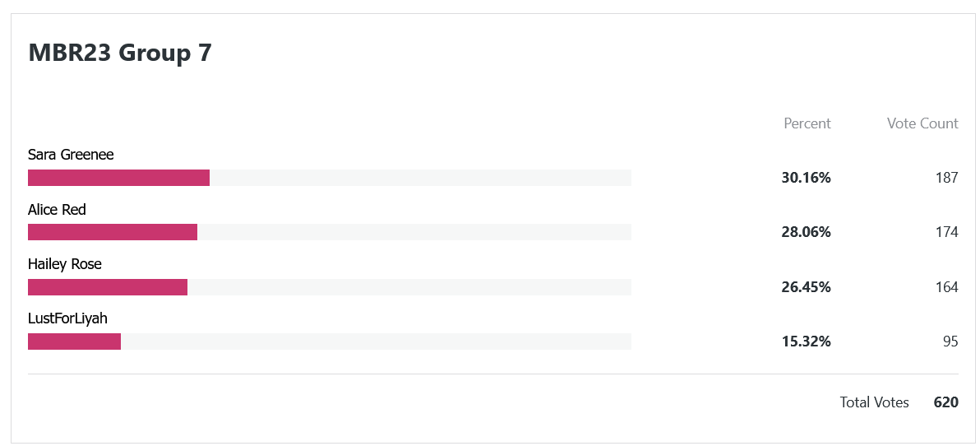Select the LustForLiyah candidate name

click(x=68, y=318)
